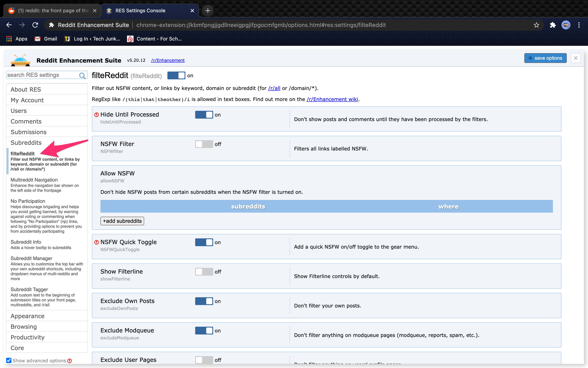The height and width of the screenshot is (368, 588).
Task: Click the browser address bar URL
Action: coord(261,25)
